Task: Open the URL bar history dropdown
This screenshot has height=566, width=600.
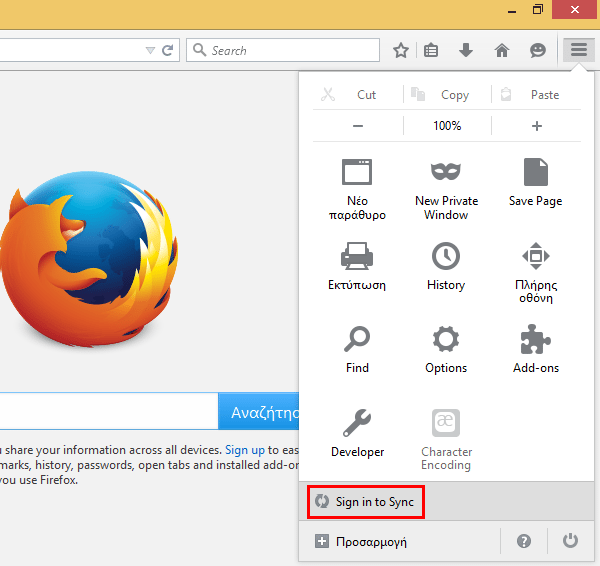Action: point(150,51)
